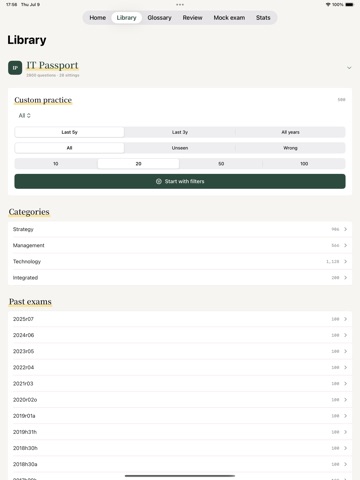Viewport: 360px width, 480px height.
Task: View the Stats tab
Action: pos(263,18)
